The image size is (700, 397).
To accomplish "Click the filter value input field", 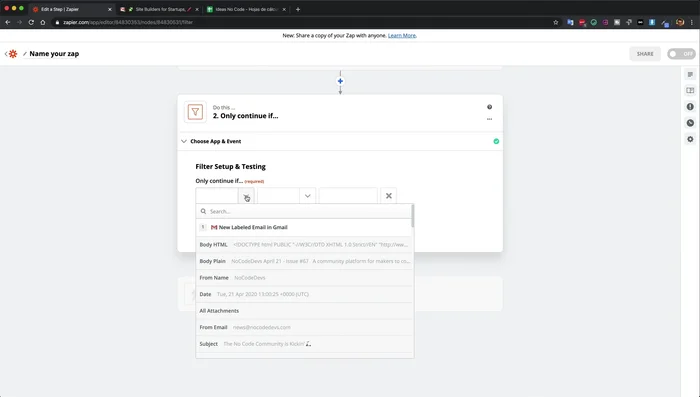I will (x=348, y=196).
